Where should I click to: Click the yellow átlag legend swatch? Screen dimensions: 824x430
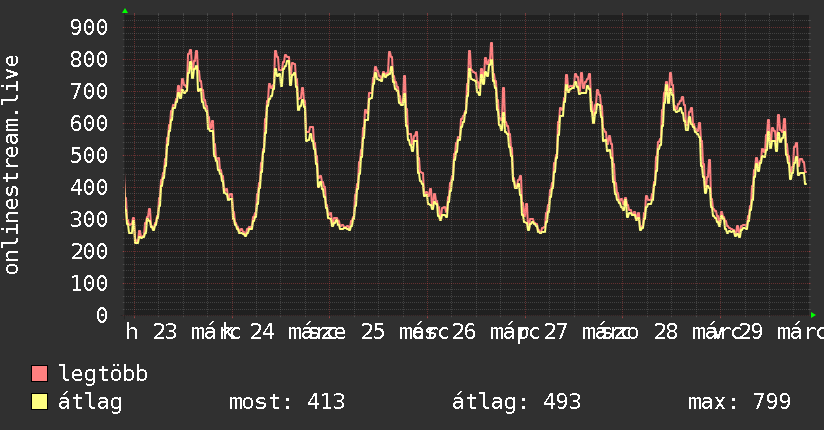click(39, 402)
